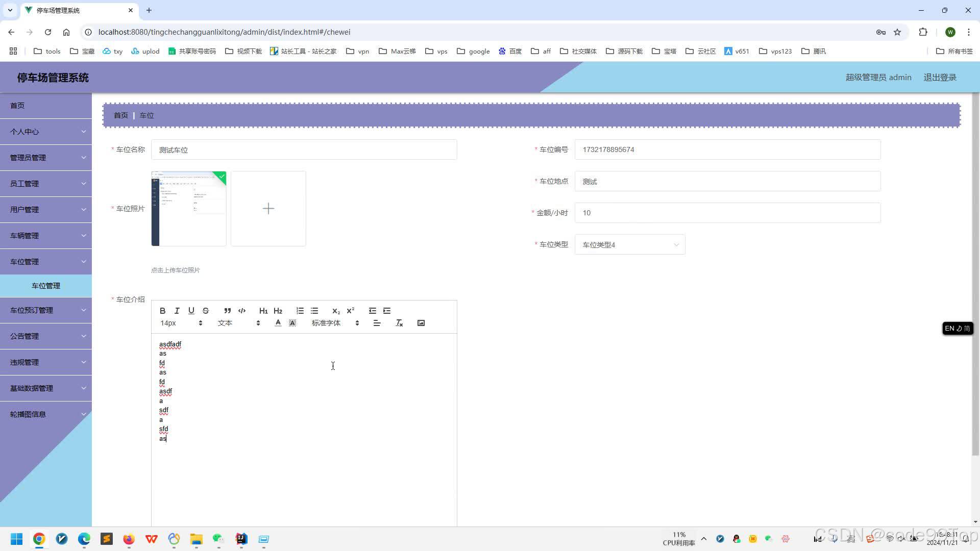Open the text color picker
Image resolution: width=980 pixels, height=551 pixels.
[278, 323]
